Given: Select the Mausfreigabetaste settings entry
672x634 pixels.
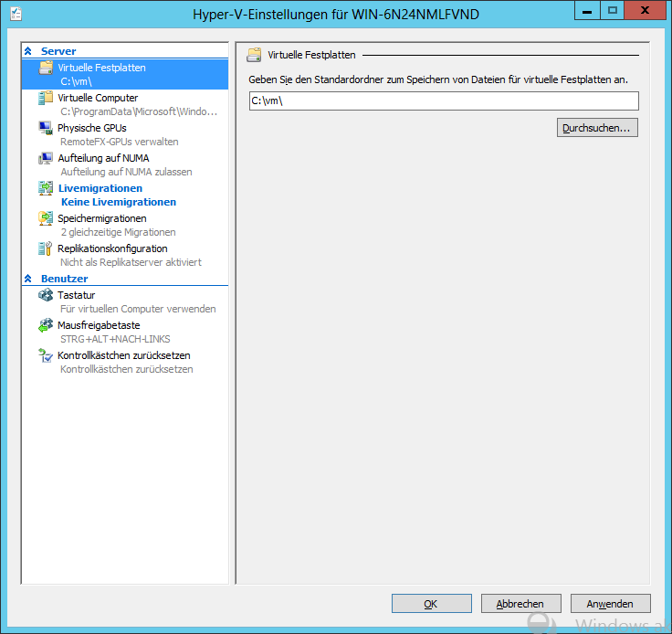Looking at the screenshot, I should point(99,325).
